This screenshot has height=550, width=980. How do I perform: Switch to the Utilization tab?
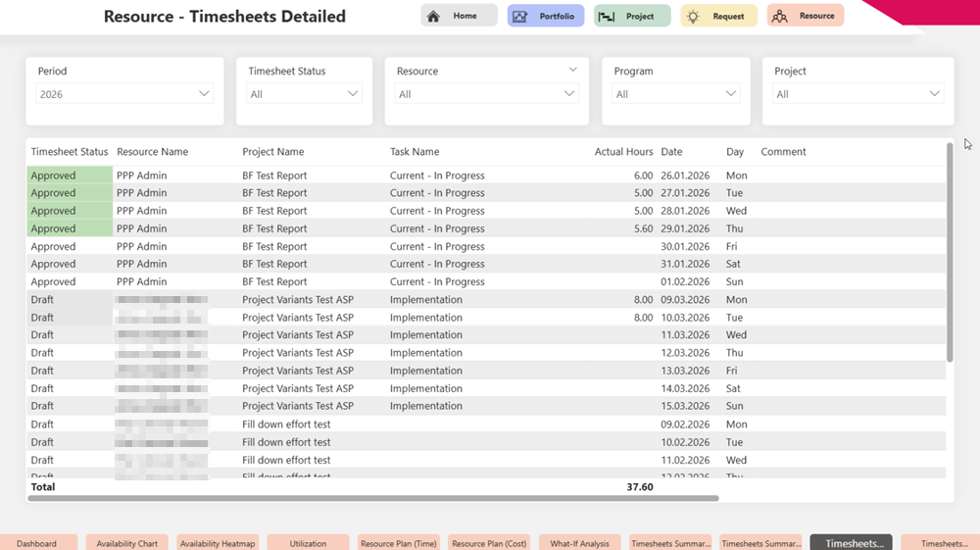(308, 543)
